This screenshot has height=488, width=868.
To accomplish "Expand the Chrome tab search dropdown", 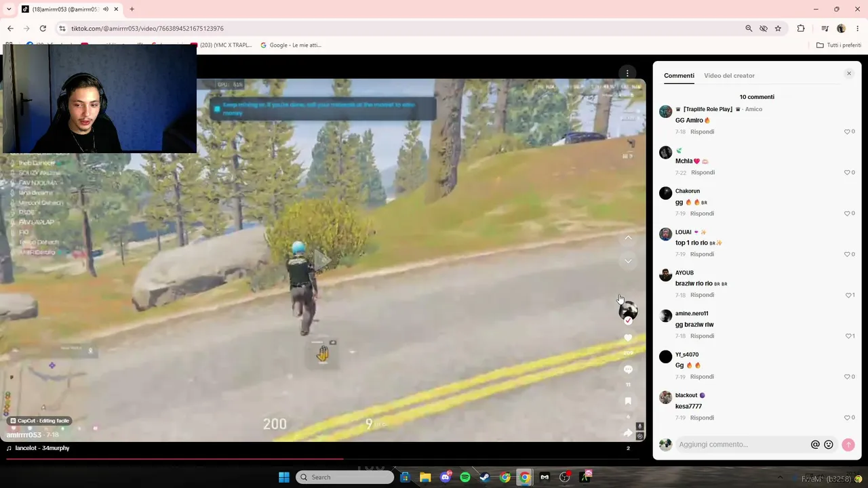I will 9,9.
